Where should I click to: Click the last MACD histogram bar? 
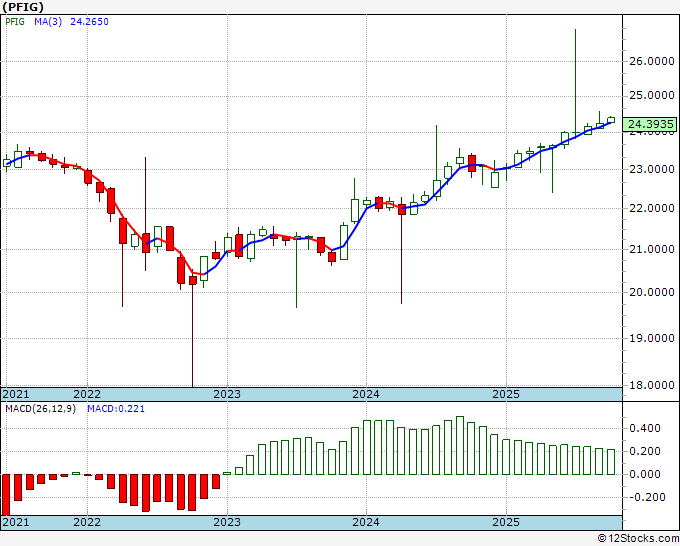tap(611, 462)
